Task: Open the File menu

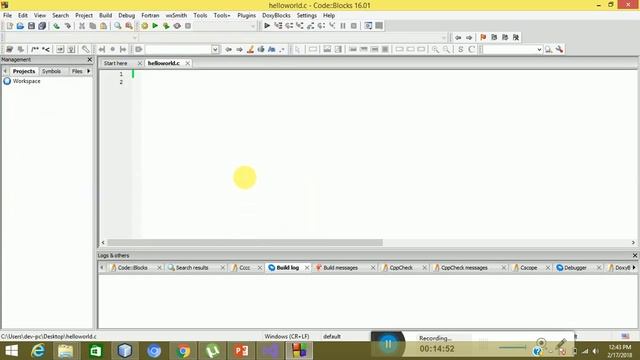Action: point(7,15)
